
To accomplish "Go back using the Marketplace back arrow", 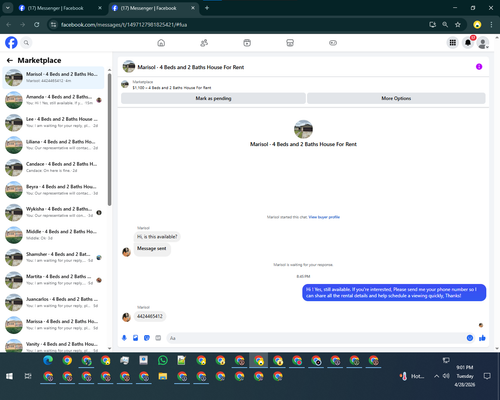I will click(10, 60).
